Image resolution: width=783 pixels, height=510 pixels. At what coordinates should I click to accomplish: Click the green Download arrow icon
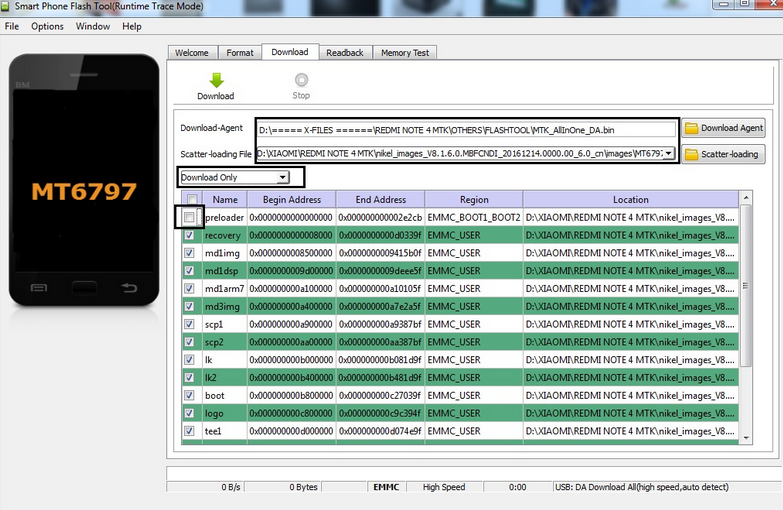216,80
